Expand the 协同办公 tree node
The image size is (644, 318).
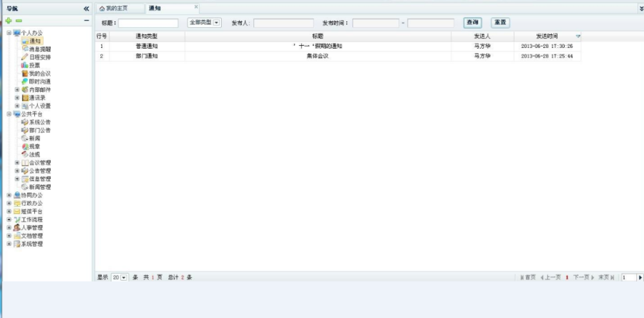(9, 195)
